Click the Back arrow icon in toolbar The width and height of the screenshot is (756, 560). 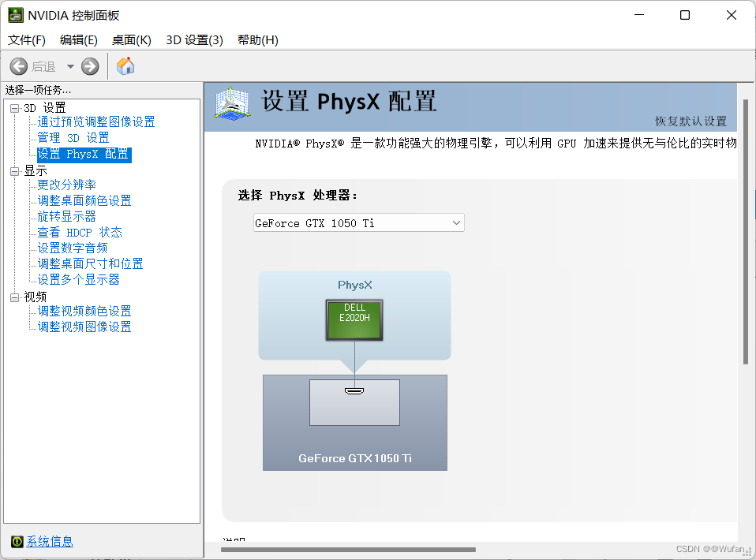[19, 66]
